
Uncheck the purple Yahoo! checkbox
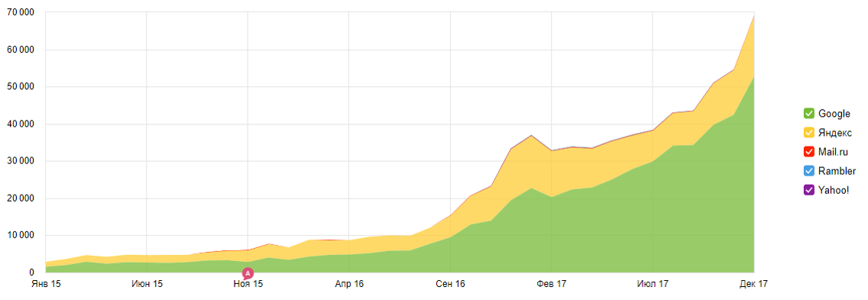[x=808, y=190]
